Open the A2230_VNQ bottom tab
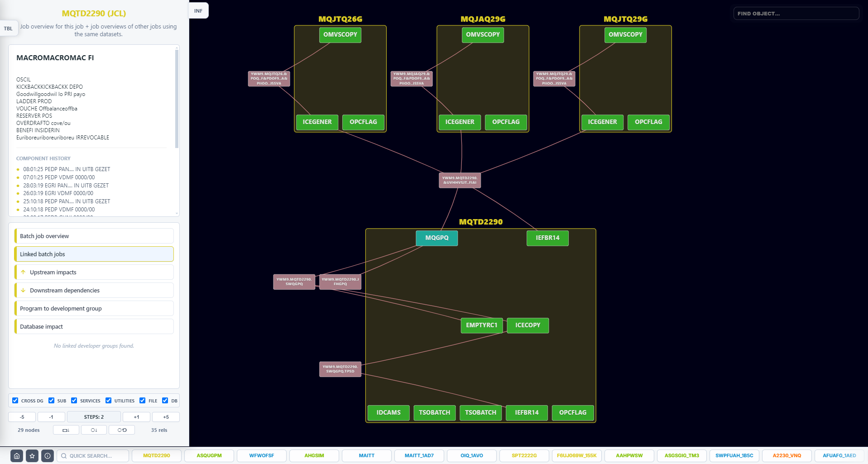 pyautogui.click(x=787, y=456)
